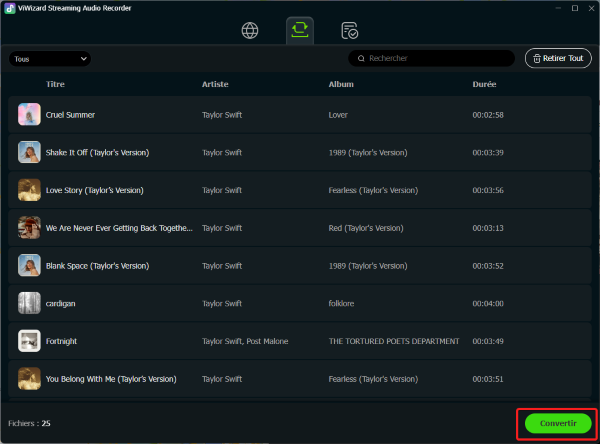
Task: Select You Belong With Me title
Action: tap(111, 379)
